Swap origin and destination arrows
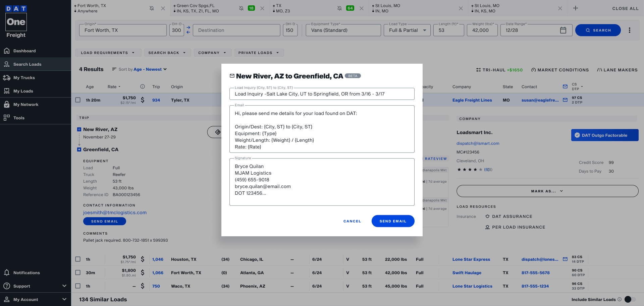Viewport: 644px width, 306px height. [x=188, y=30]
